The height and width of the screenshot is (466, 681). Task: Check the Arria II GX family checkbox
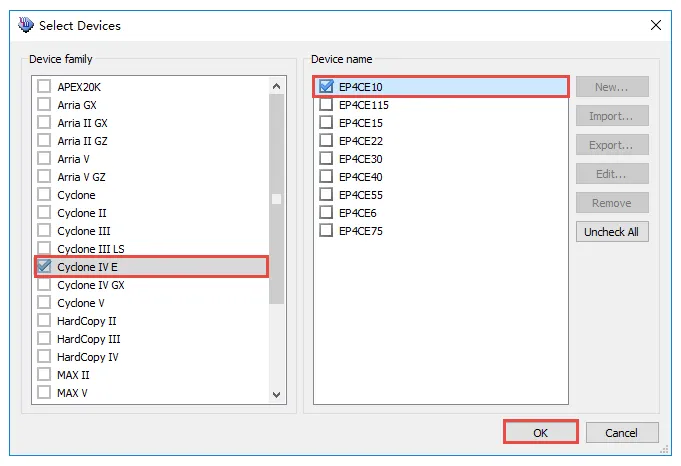44,122
